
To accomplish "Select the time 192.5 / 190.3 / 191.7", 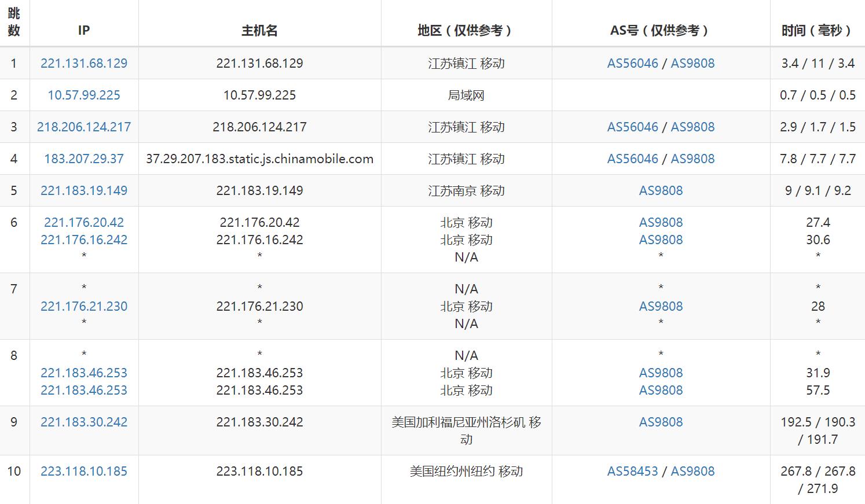I will 818,431.
